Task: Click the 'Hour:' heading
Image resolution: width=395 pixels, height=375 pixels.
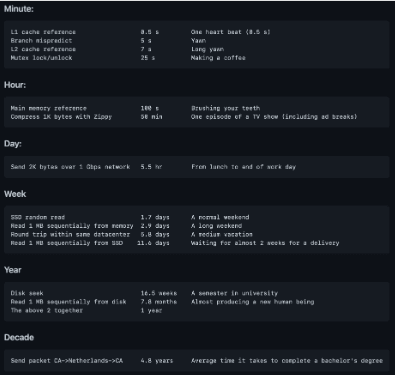Action: [x=15, y=85]
